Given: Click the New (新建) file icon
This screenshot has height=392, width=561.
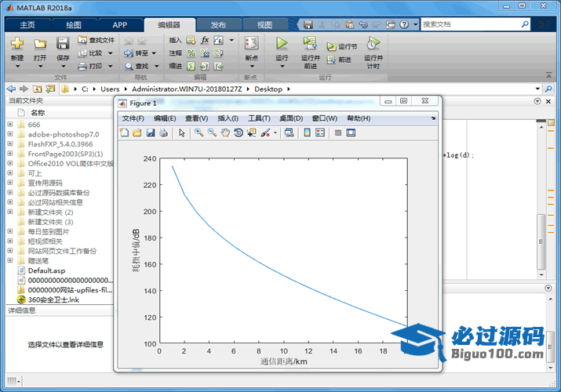Looking at the screenshot, I should [16, 43].
